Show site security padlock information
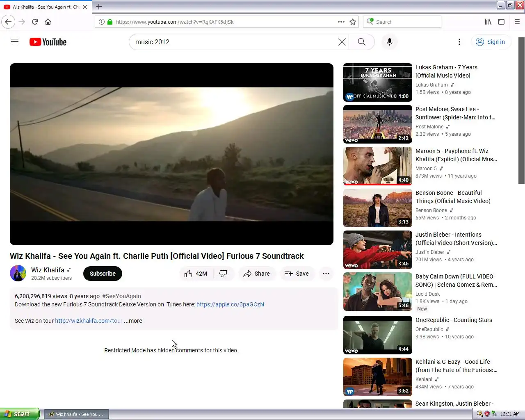This screenshot has height=420, width=525. [110, 22]
